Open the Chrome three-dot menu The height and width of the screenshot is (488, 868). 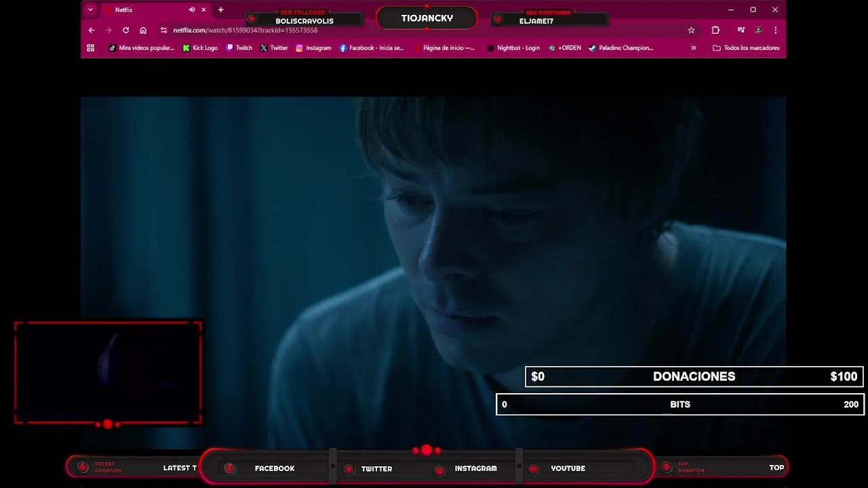[x=775, y=30]
